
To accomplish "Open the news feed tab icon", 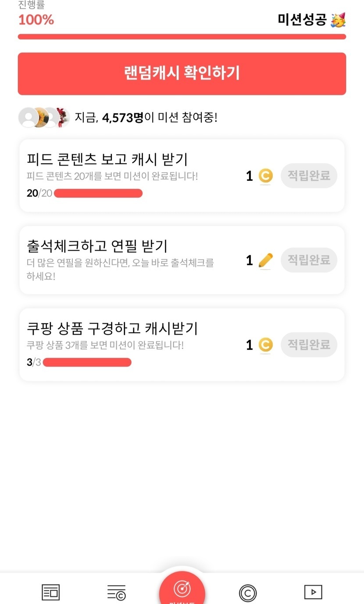I will [x=50, y=592].
